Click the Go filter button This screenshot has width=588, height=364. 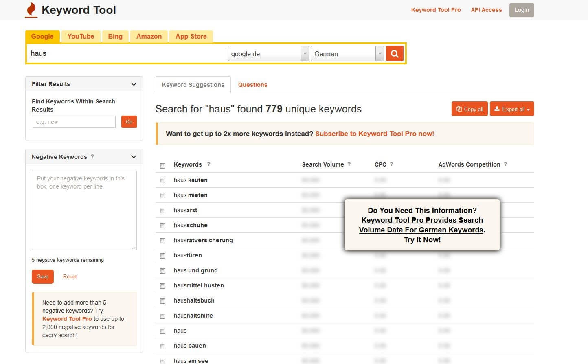pos(129,122)
